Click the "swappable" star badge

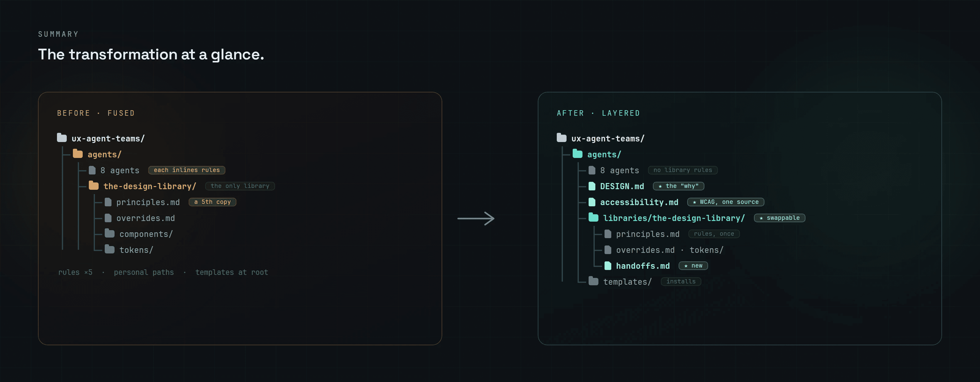tap(779, 218)
